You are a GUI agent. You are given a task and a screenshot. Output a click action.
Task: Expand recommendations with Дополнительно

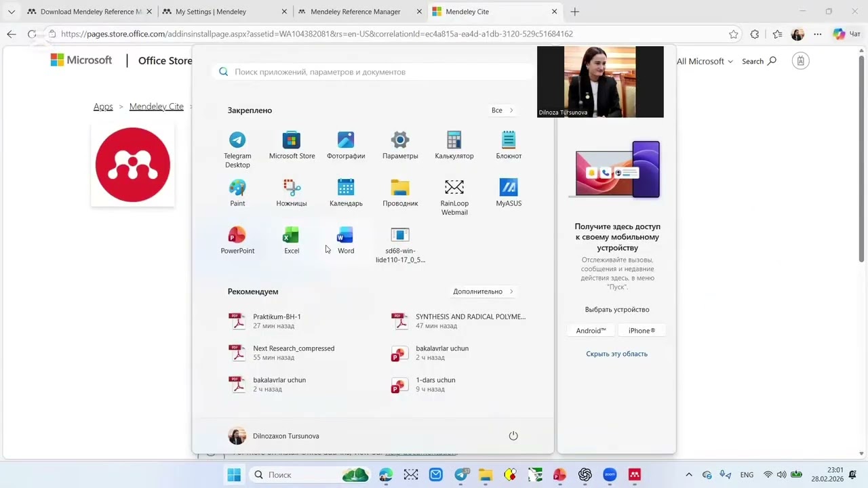click(484, 291)
